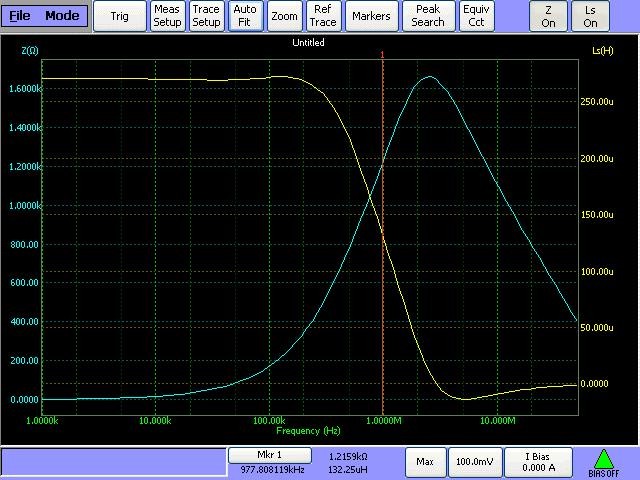This screenshot has height=480, width=640.
Task: Click the Max speed button
Action: click(x=425, y=462)
